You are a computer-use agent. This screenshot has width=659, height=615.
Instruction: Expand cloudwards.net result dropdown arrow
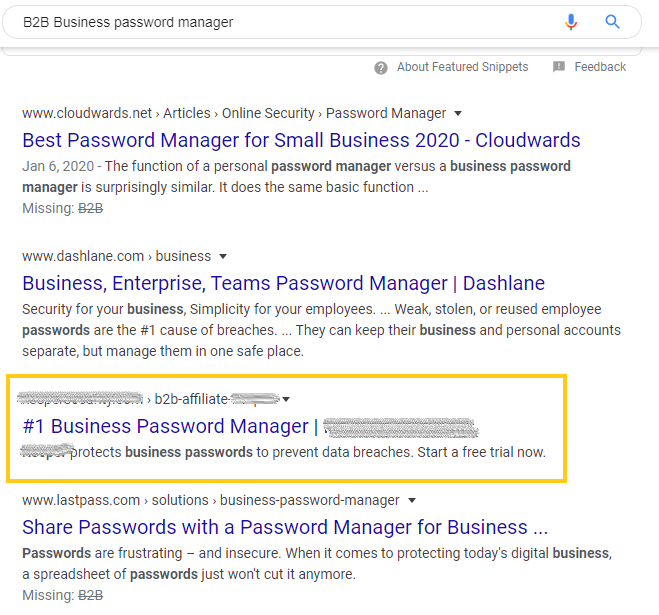(458, 113)
